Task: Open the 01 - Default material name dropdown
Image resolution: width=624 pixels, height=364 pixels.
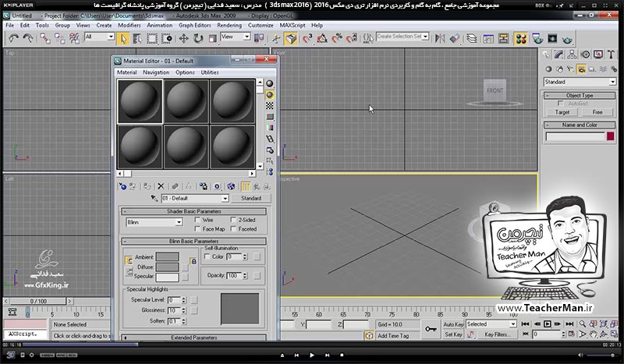Action: [x=195, y=198]
